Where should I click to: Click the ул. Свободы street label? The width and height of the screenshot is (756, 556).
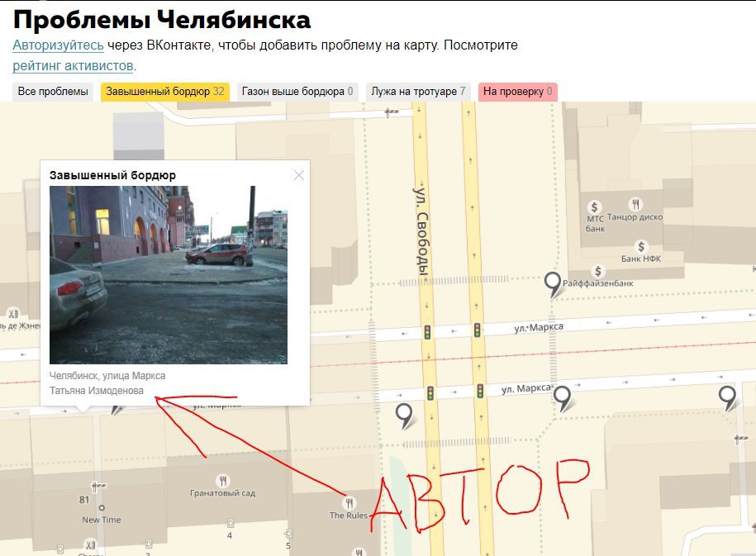click(x=421, y=231)
